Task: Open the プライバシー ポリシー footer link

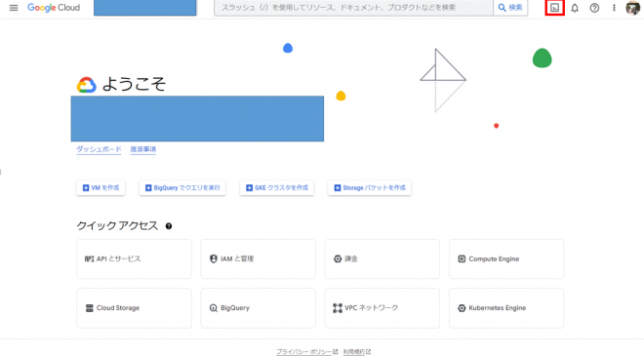Action: point(303,352)
